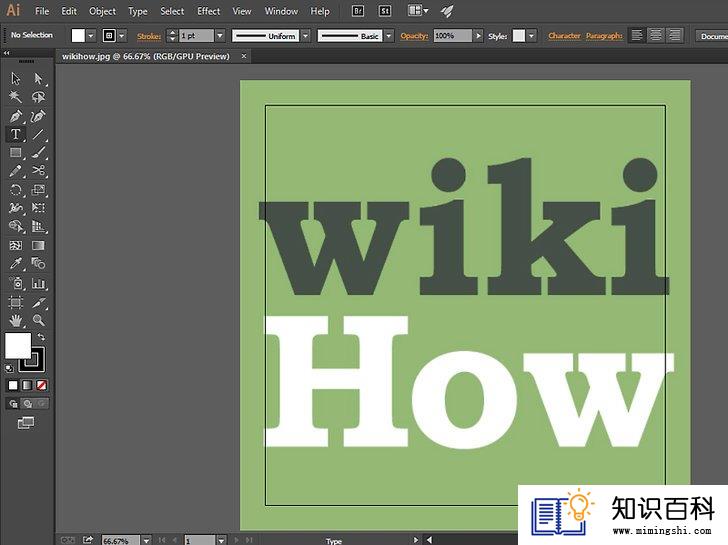Image resolution: width=728 pixels, height=545 pixels.
Task: Select the Hand tool
Action: coord(15,320)
